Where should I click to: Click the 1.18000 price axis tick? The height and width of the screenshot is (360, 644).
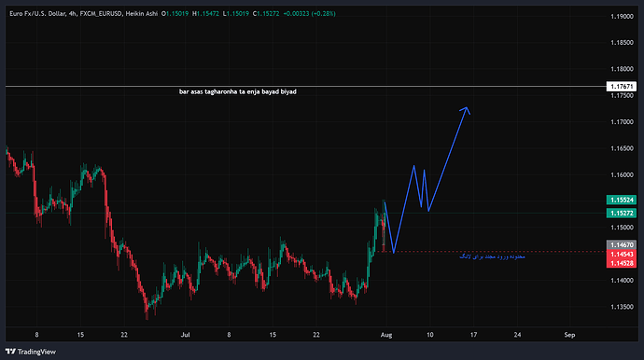click(x=622, y=69)
